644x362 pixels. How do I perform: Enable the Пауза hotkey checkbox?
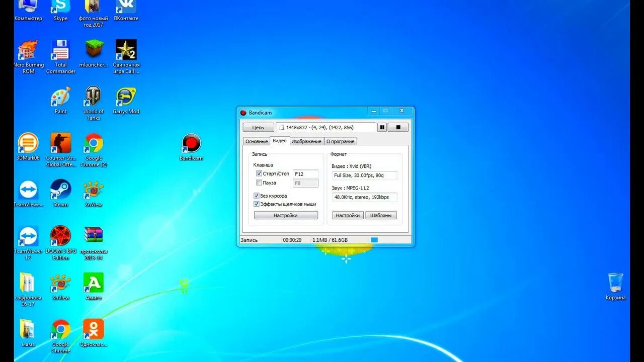[x=259, y=183]
